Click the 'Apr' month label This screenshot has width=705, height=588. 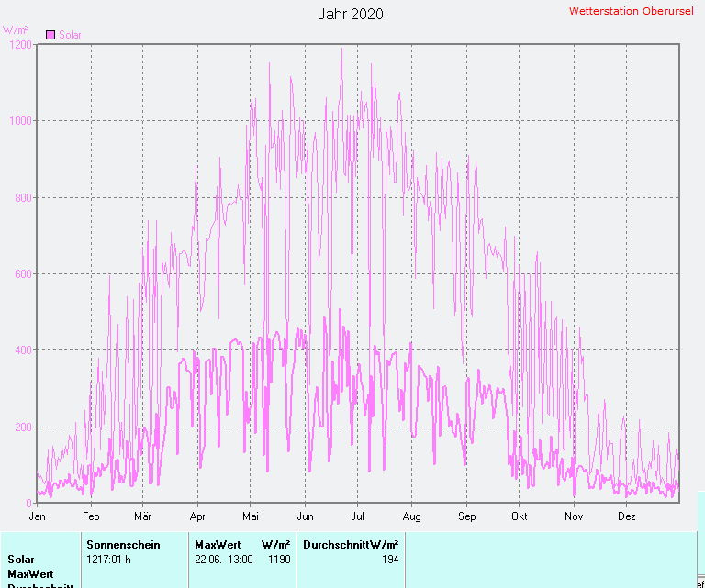pyautogui.click(x=197, y=516)
